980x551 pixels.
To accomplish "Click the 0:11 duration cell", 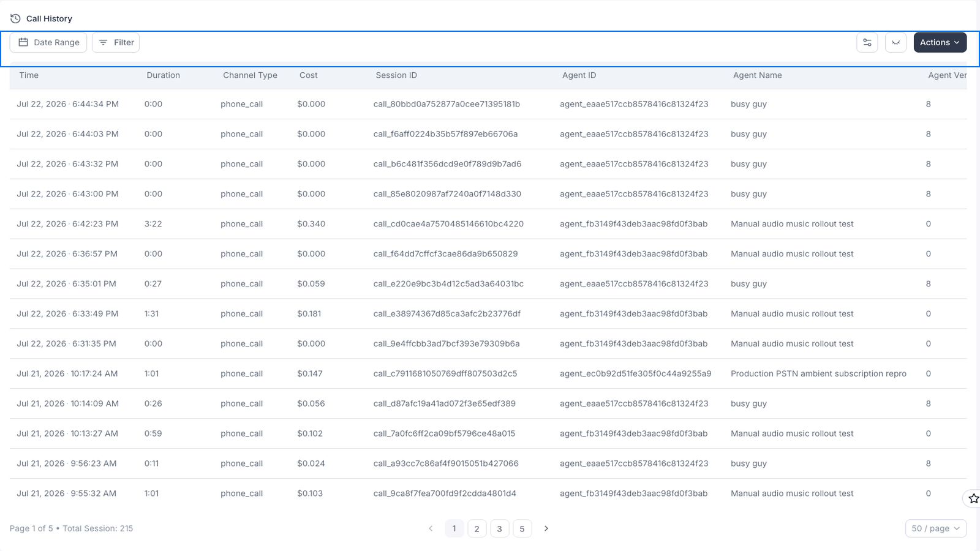I will 151,463.
